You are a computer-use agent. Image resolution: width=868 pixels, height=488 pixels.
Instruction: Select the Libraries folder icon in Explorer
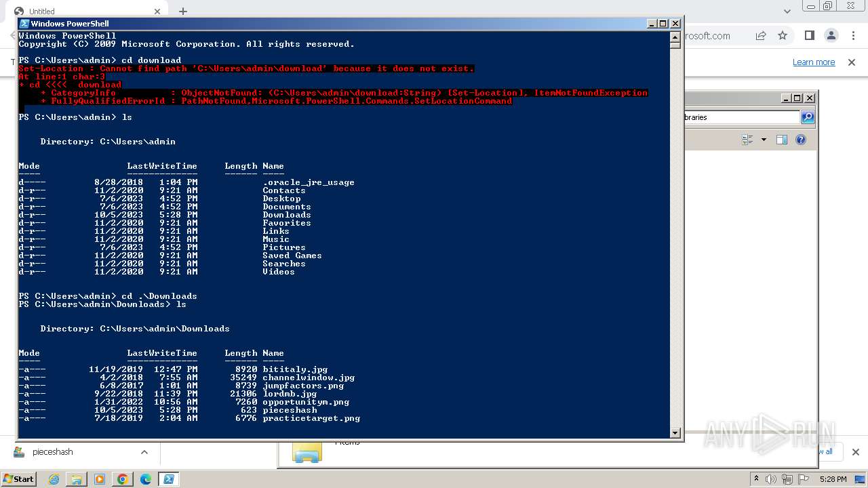tap(307, 453)
